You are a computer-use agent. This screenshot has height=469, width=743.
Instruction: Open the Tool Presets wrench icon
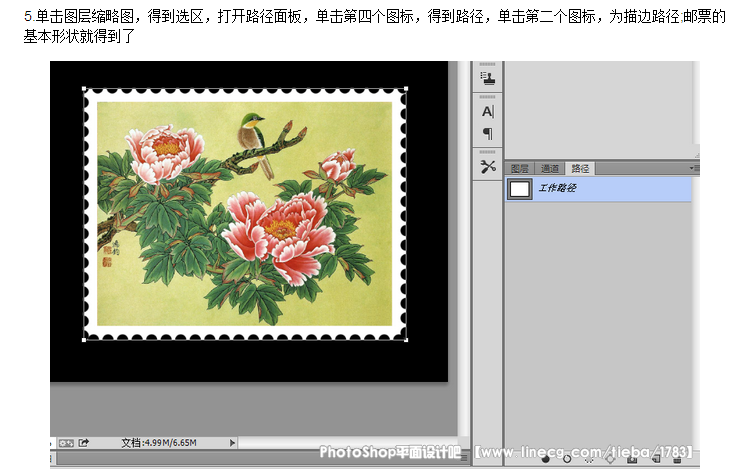(488, 167)
